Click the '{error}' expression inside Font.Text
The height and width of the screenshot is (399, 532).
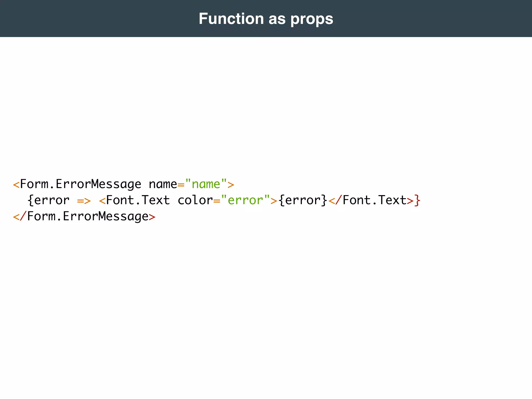point(303,200)
